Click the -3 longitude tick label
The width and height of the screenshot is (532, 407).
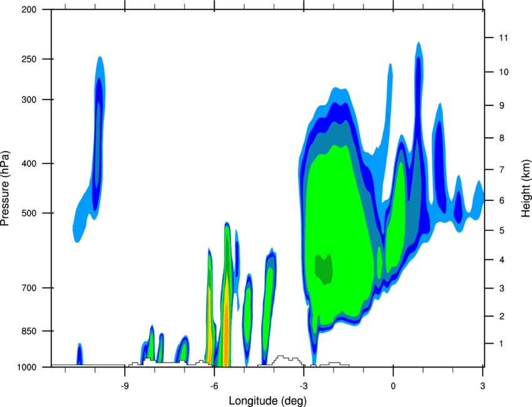pos(304,386)
